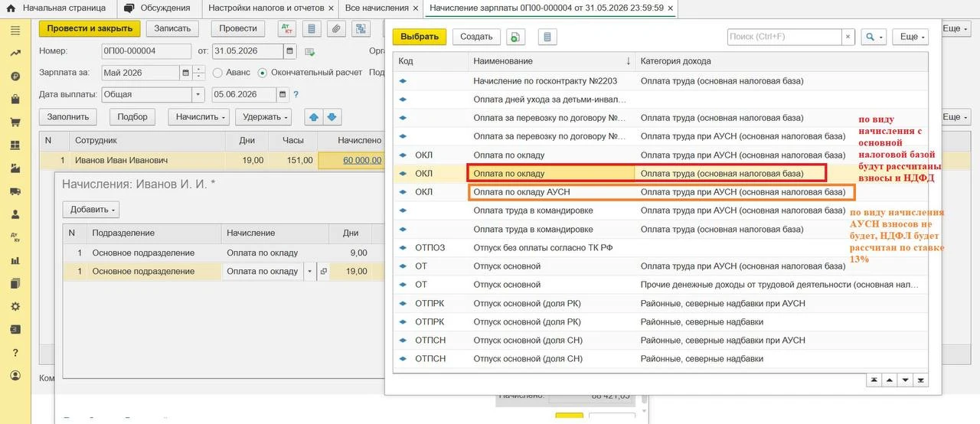The image size is (980, 424).
Task: Move employee row up with blue arrow
Action: [313, 117]
